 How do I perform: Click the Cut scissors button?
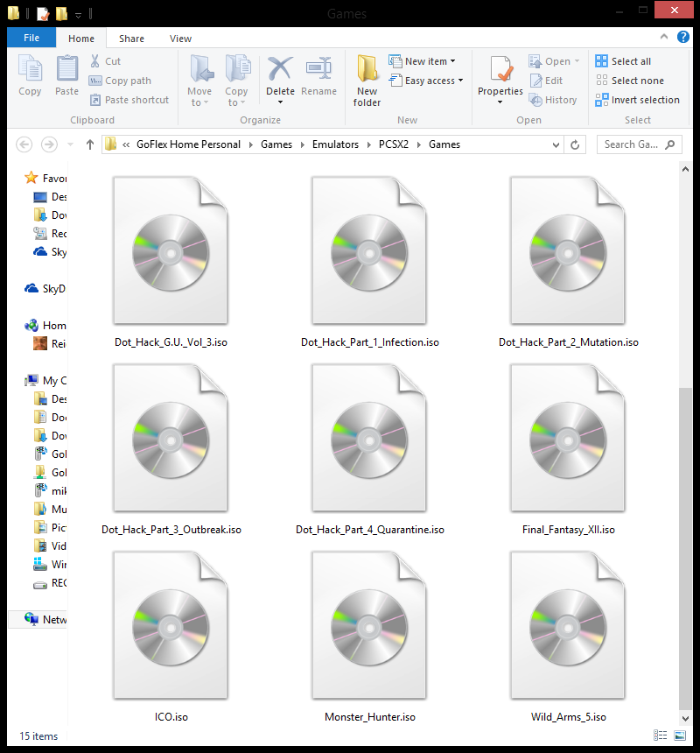(105, 61)
